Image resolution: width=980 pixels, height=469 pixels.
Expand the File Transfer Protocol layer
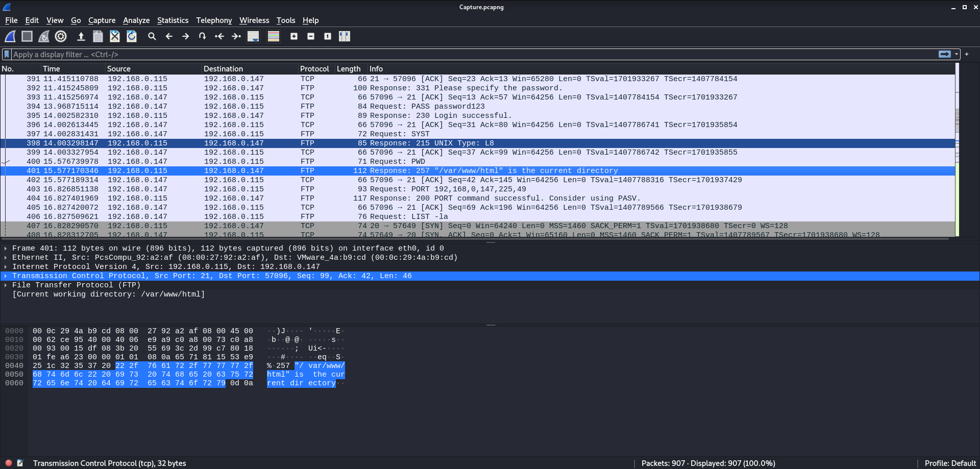click(x=6, y=285)
